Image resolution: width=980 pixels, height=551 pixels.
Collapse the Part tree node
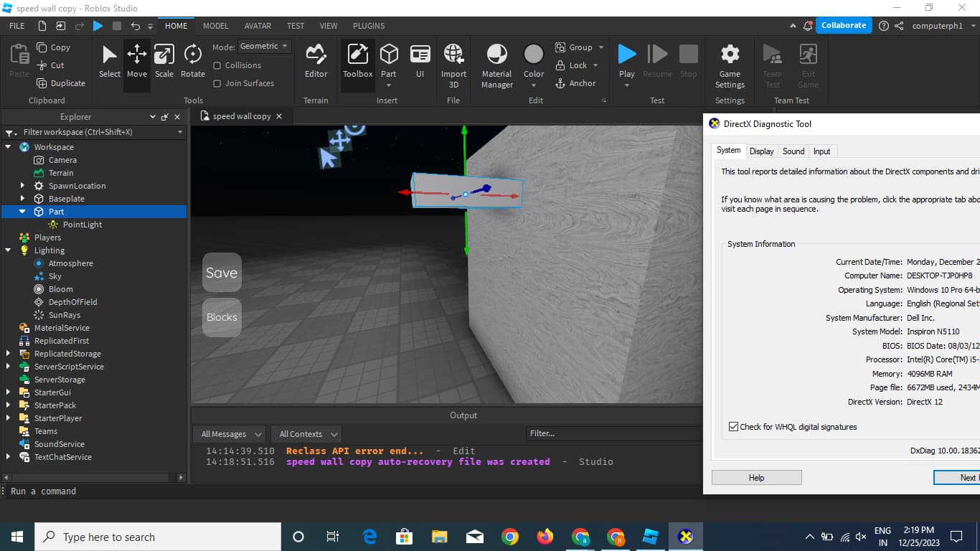(x=22, y=212)
